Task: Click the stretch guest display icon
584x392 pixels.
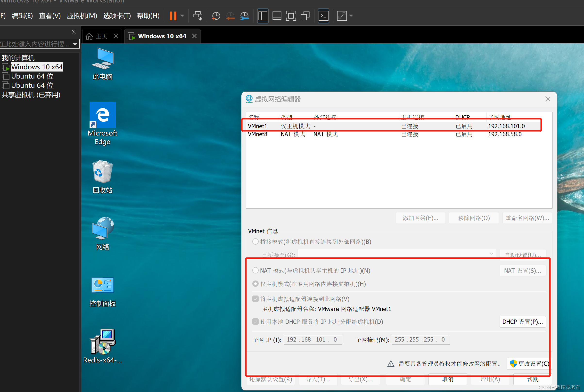Action: [342, 16]
